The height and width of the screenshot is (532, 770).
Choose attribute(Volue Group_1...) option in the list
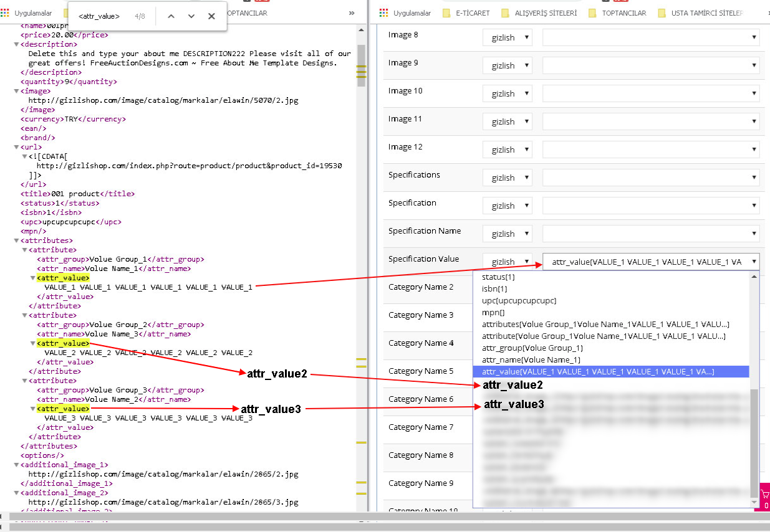[x=611, y=336]
